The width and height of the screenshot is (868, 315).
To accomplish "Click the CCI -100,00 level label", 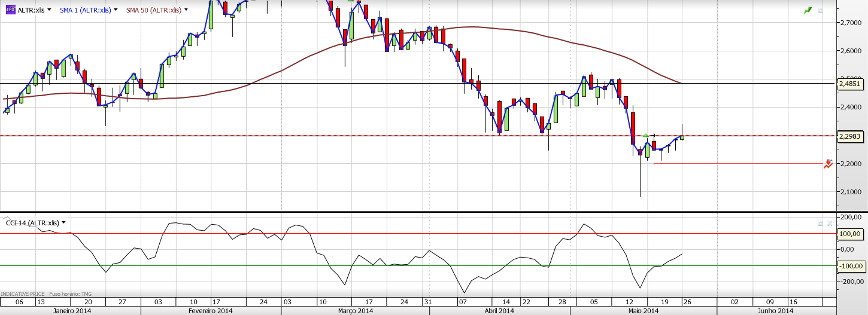I will pyautogui.click(x=851, y=266).
